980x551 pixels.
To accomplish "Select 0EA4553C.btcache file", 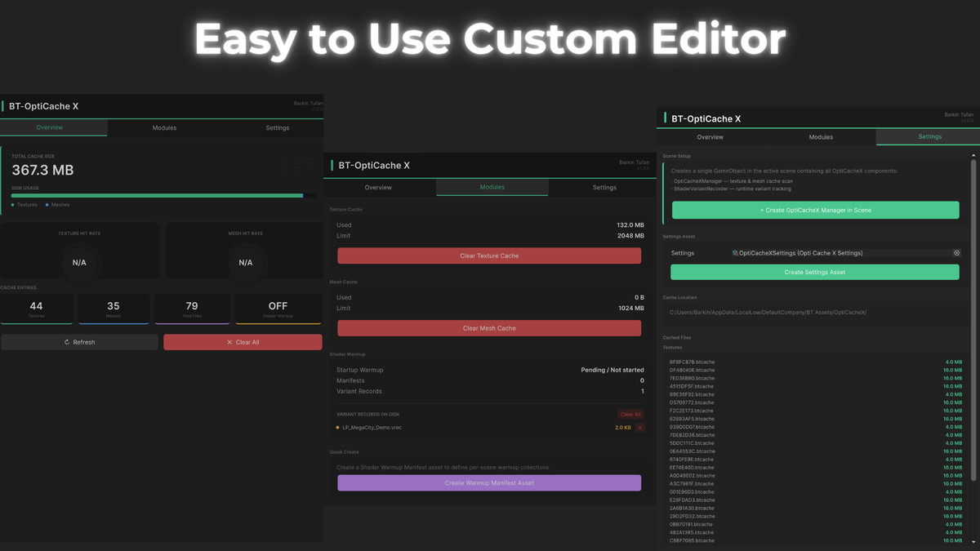I will (693, 451).
